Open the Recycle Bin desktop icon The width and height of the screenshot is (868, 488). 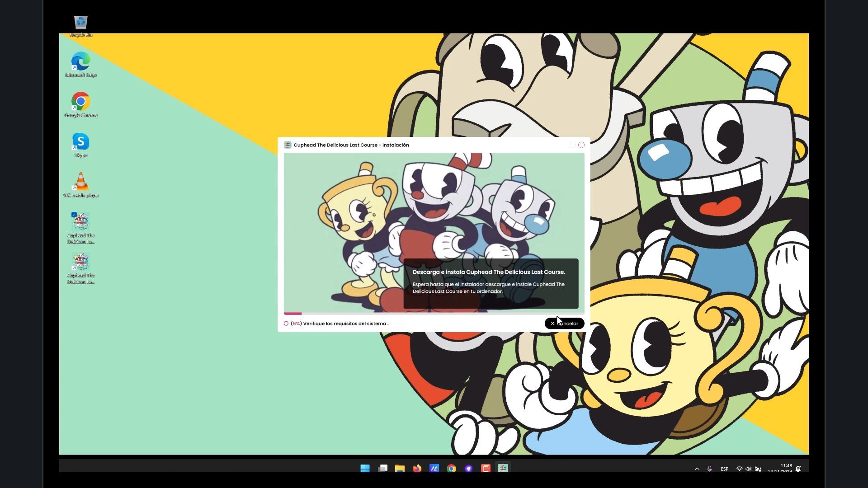tap(81, 26)
